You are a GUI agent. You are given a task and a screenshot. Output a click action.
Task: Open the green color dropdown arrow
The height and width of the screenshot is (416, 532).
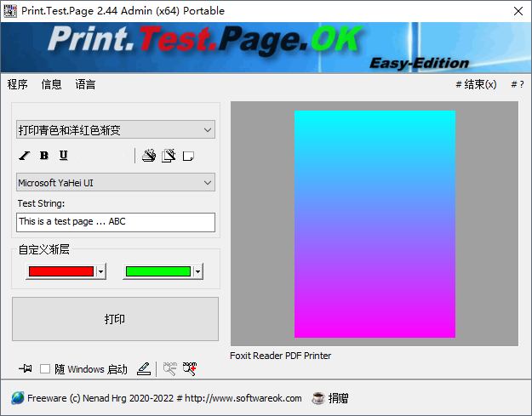pos(197,271)
